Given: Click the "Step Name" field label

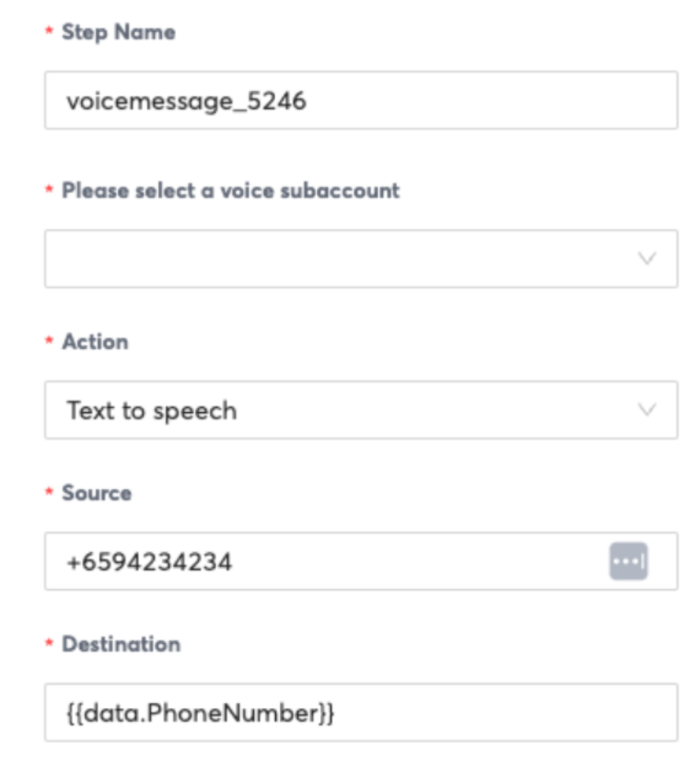Looking at the screenshot, I should (119, 32).
